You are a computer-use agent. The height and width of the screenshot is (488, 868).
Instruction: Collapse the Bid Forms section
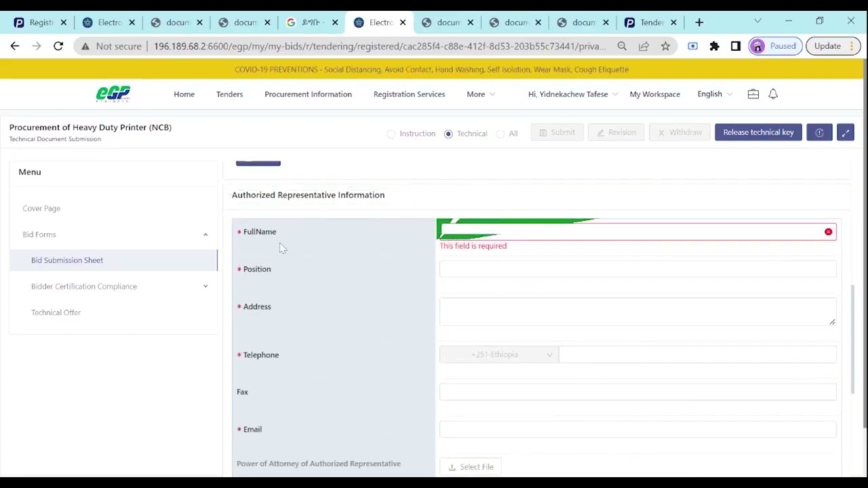tap(205, 235)
